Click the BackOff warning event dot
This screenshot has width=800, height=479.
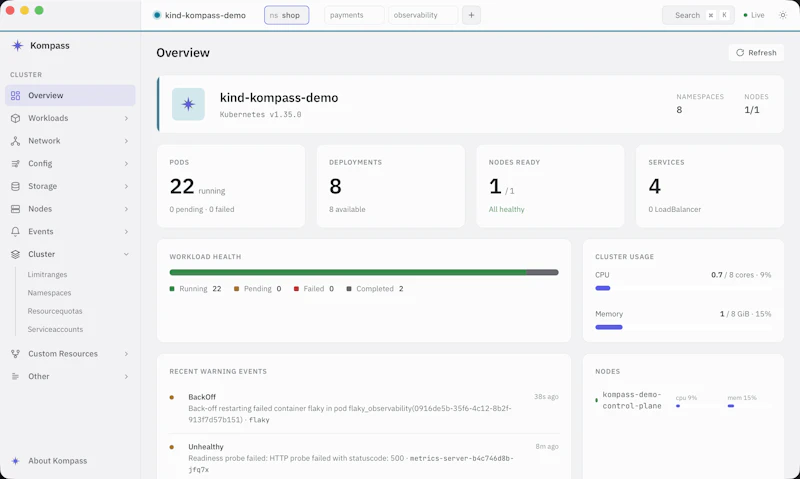pos(172,397)
